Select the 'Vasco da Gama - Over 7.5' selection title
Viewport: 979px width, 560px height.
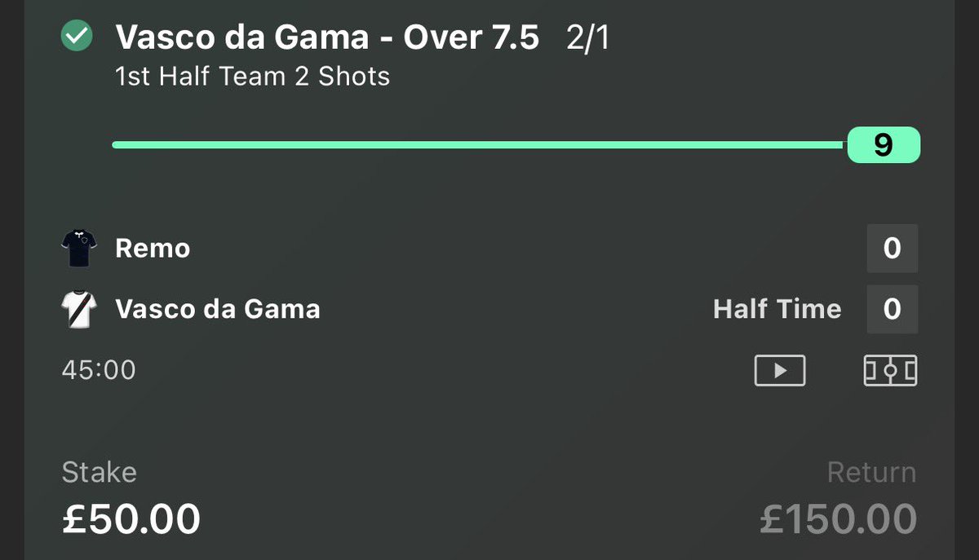tap(327, 37)
